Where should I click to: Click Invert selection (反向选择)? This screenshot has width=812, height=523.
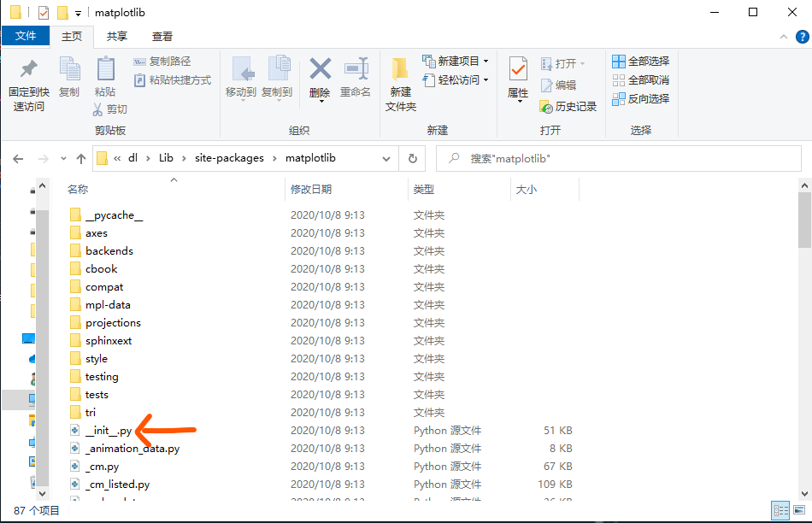pos(640,98)
